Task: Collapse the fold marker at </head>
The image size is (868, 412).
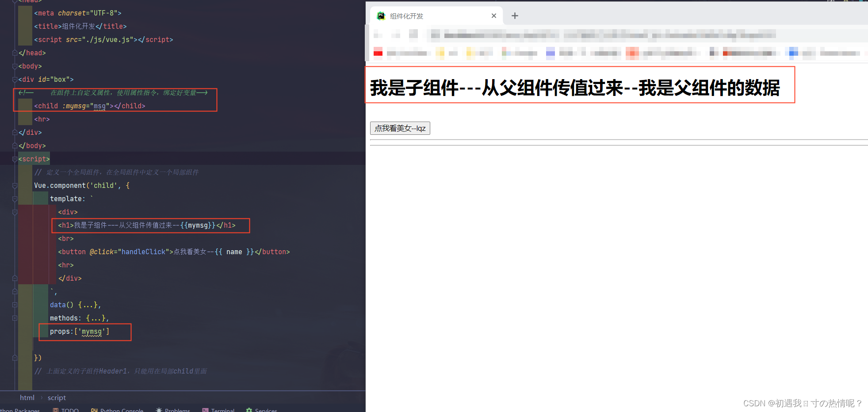Action: [15, 53]
